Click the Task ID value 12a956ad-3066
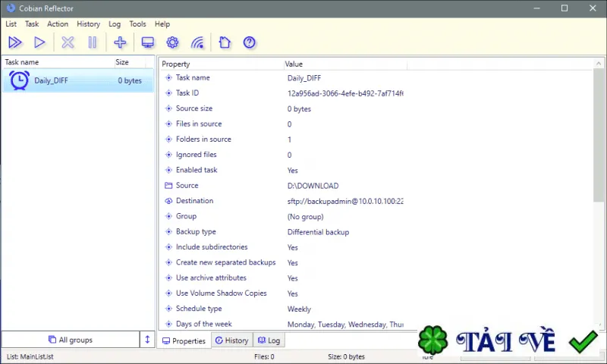 pyautogui.click(x=345, y=93)
